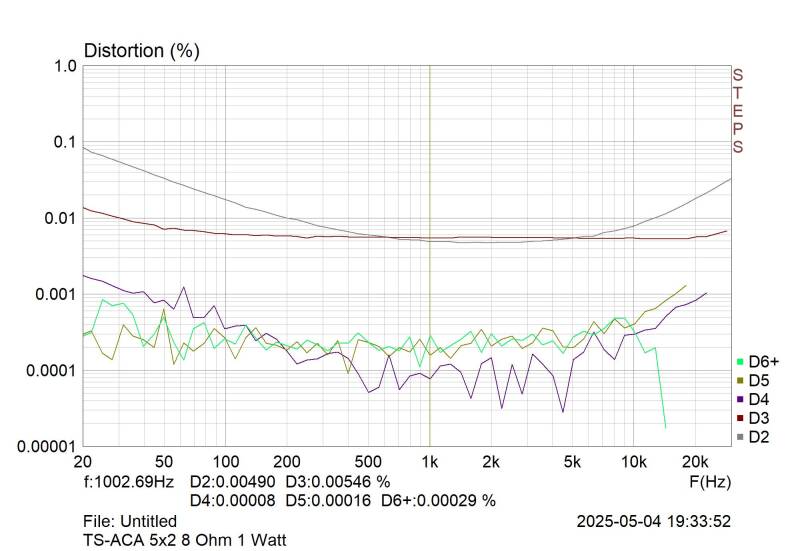Click the D3:0.00546 % readout value

pyautogui.click(x=338, y=482)
